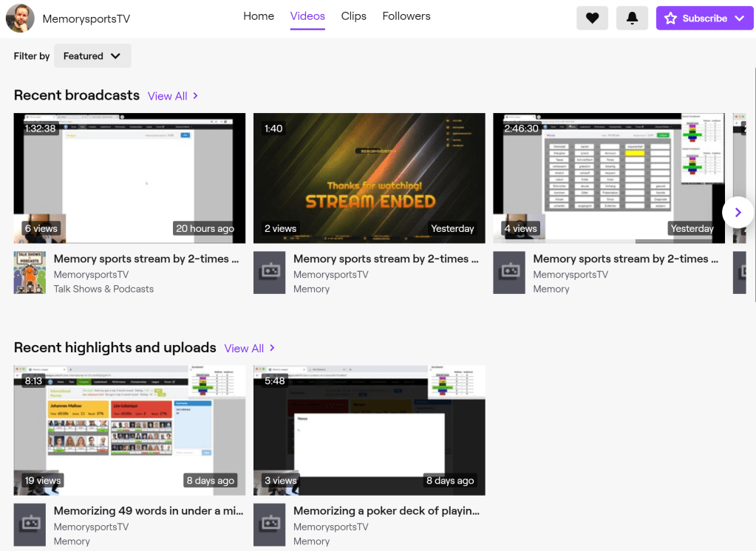Image resolution: width=756 pixels, height=551 pixels.
Task: Click game icon beside poker deck highlight
Action: click(x=269, y=524)
